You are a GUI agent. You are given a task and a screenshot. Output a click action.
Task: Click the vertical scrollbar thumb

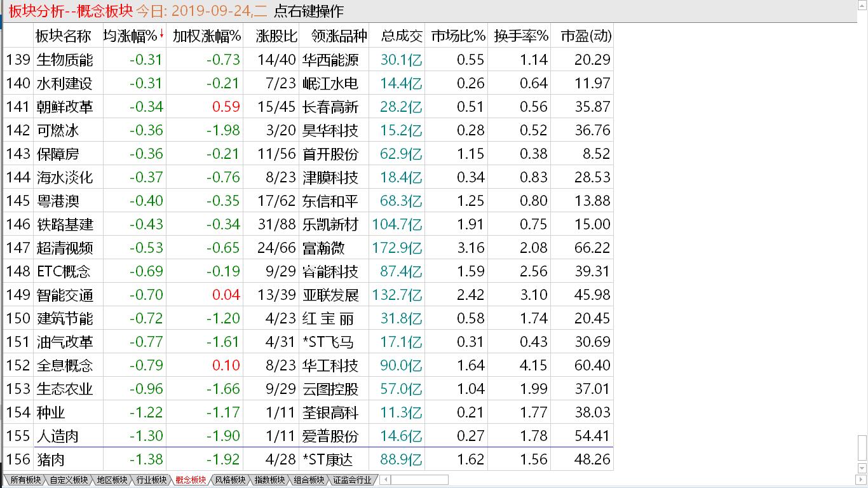pos(862,447)
